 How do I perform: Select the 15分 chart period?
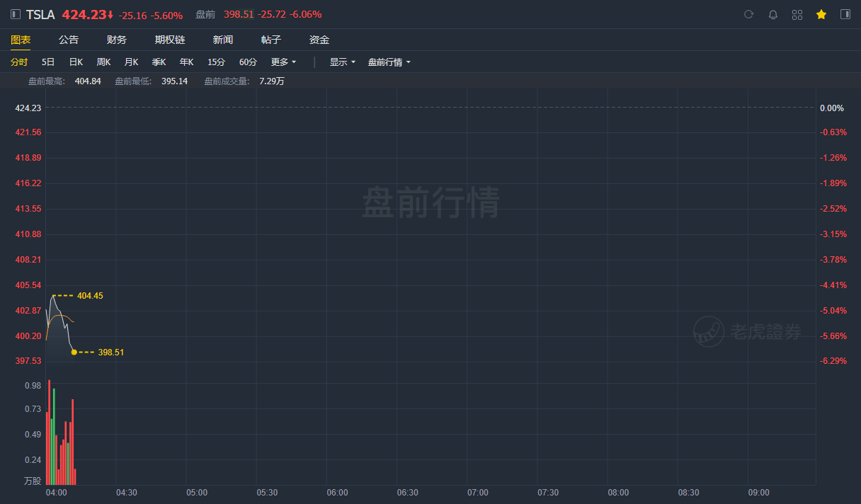coord(216,62)
